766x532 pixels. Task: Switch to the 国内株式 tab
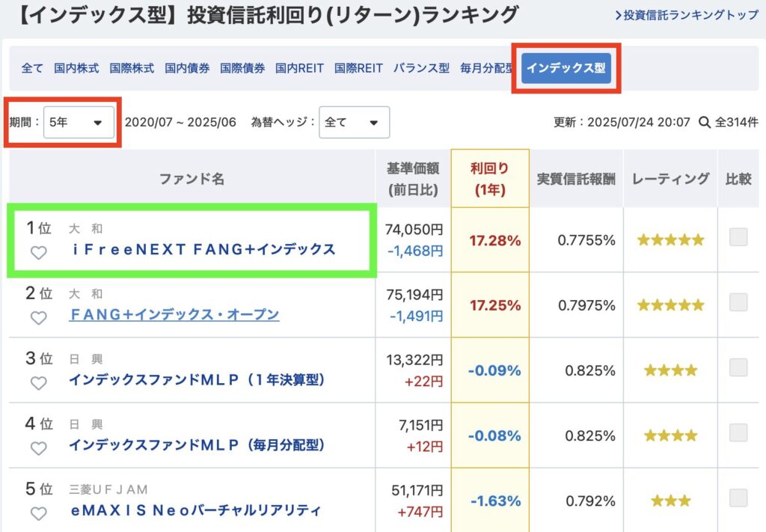(76, 68)
